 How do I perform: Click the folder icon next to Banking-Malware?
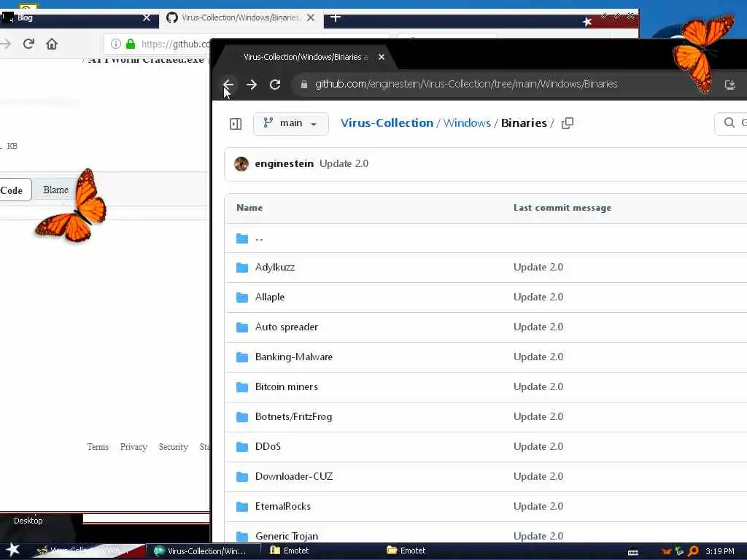pos(242,357)
